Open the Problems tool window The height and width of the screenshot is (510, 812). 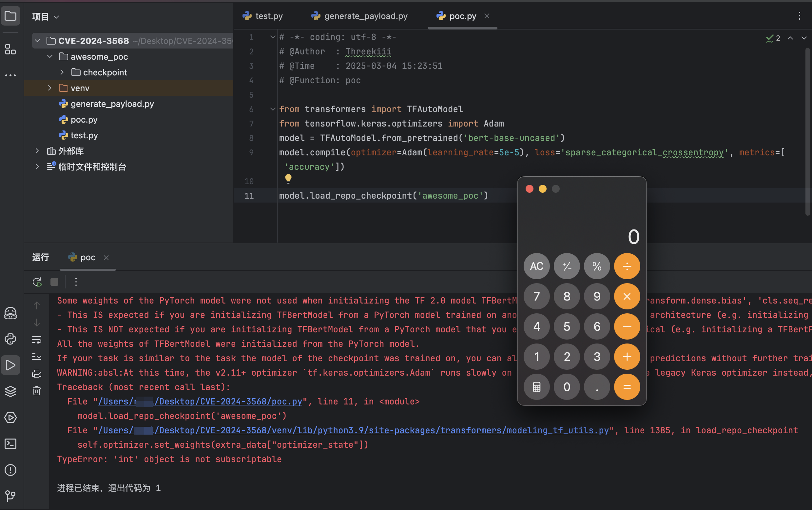coord(10,470)
